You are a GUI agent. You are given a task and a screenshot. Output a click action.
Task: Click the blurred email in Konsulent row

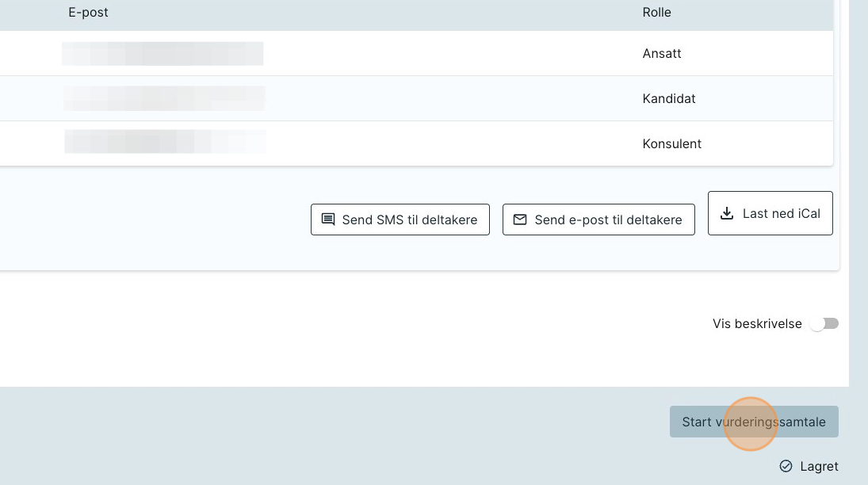click(x=165, y=142)
